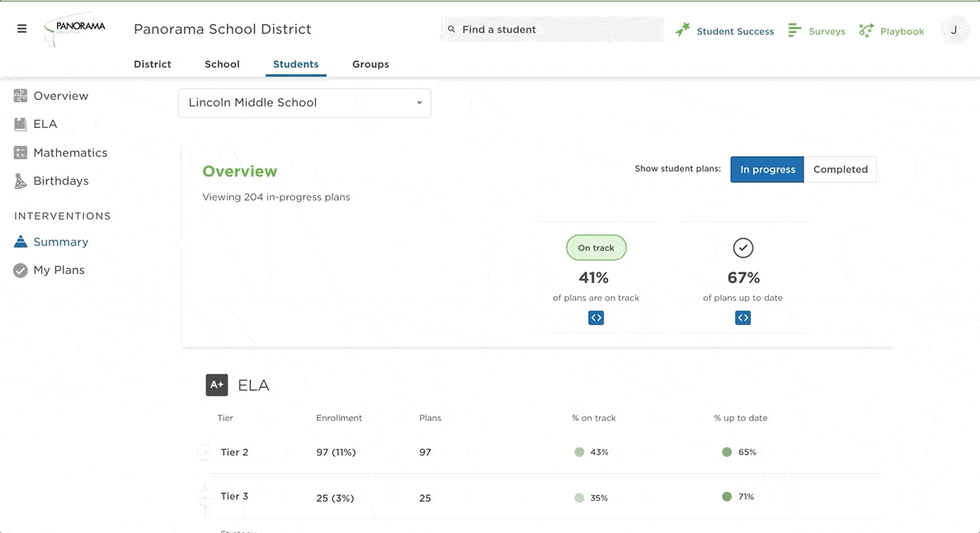This screenshot has height=533, width=980.
Task: Click the Tier 3 up-to-date status dot
Action: click(727, 497)
